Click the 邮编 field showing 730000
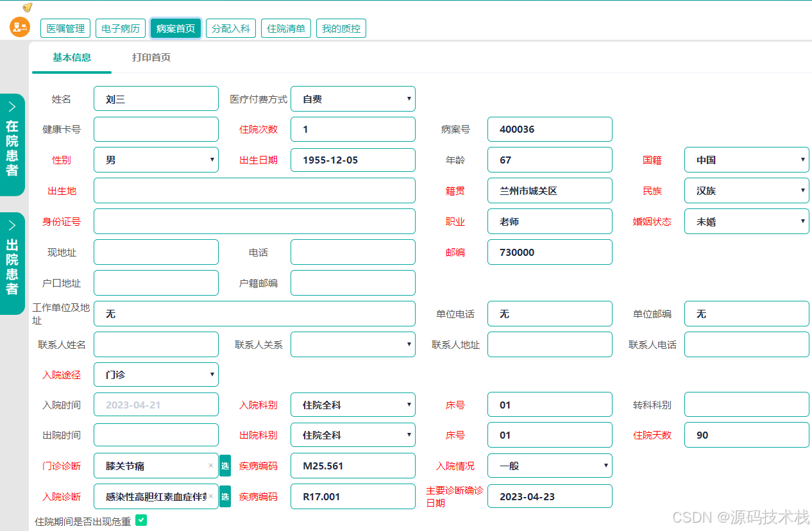Image resolution: width=812 pixels, height=531 pixels. click(x=550, y=252)
